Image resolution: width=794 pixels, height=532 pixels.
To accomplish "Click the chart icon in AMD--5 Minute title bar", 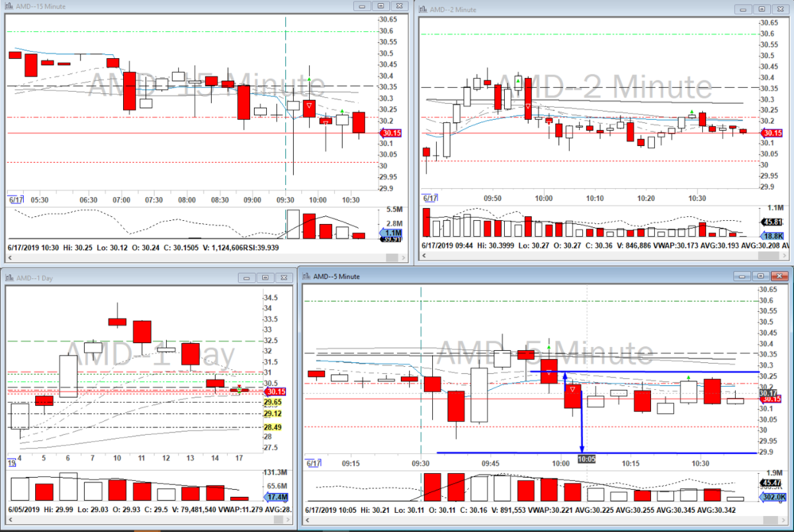I will tap(305, 276).
